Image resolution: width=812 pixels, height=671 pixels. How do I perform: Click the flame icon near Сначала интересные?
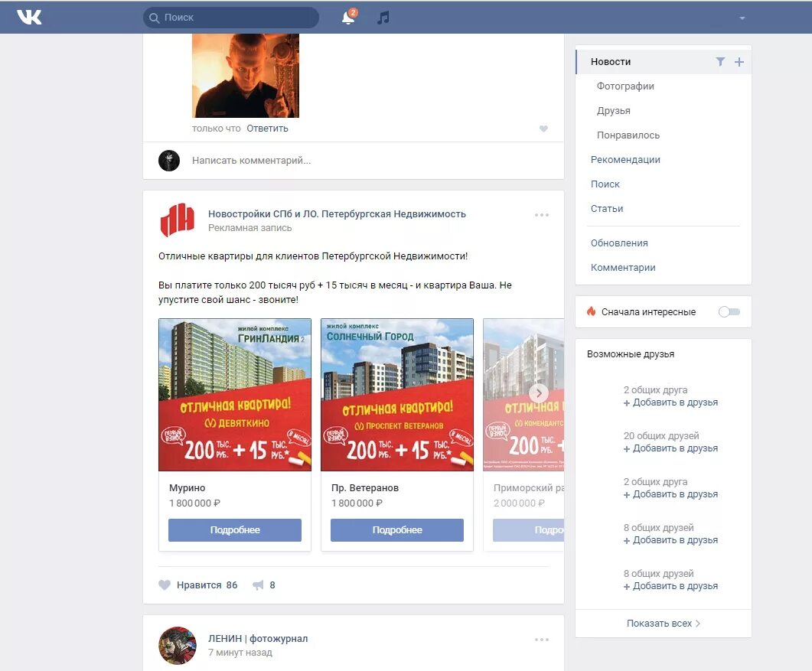[x=591, y=311]
